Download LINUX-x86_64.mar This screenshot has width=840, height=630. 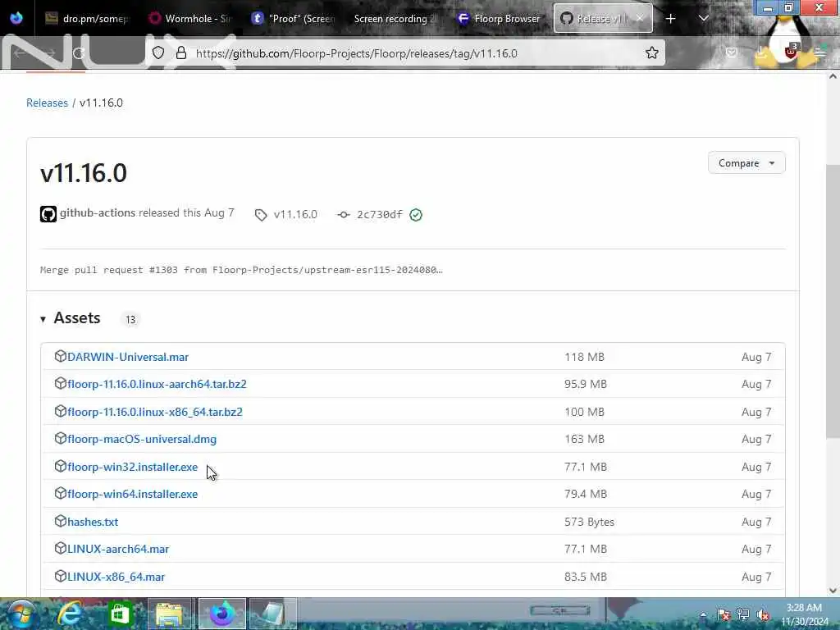point(116,577)
